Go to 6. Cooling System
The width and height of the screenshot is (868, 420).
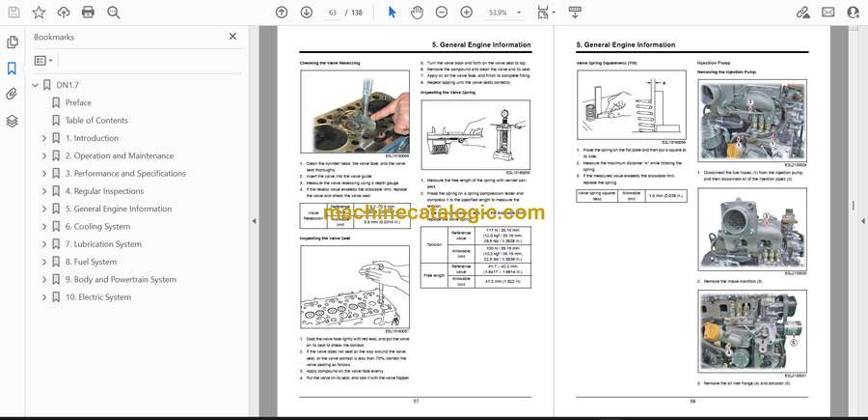pos(98,227)
